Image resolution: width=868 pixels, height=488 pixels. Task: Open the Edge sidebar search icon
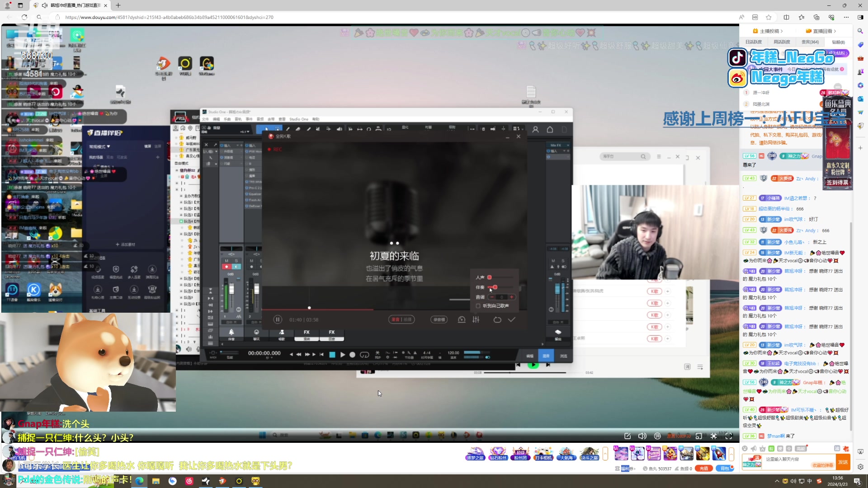[x=860, y=31]
